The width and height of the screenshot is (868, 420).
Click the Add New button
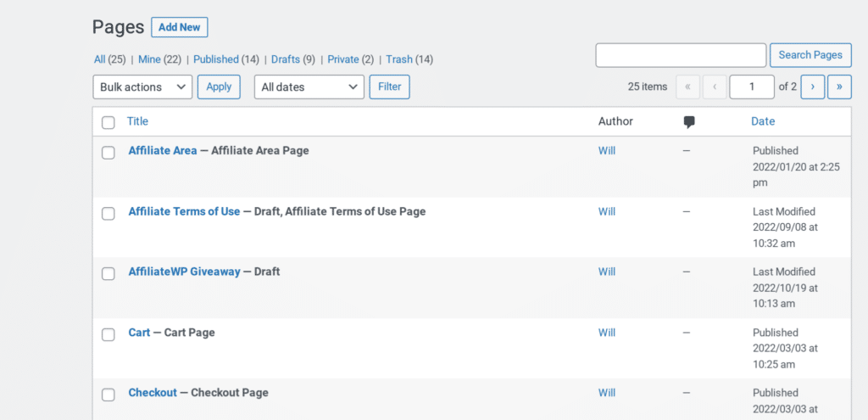(180, 27)
